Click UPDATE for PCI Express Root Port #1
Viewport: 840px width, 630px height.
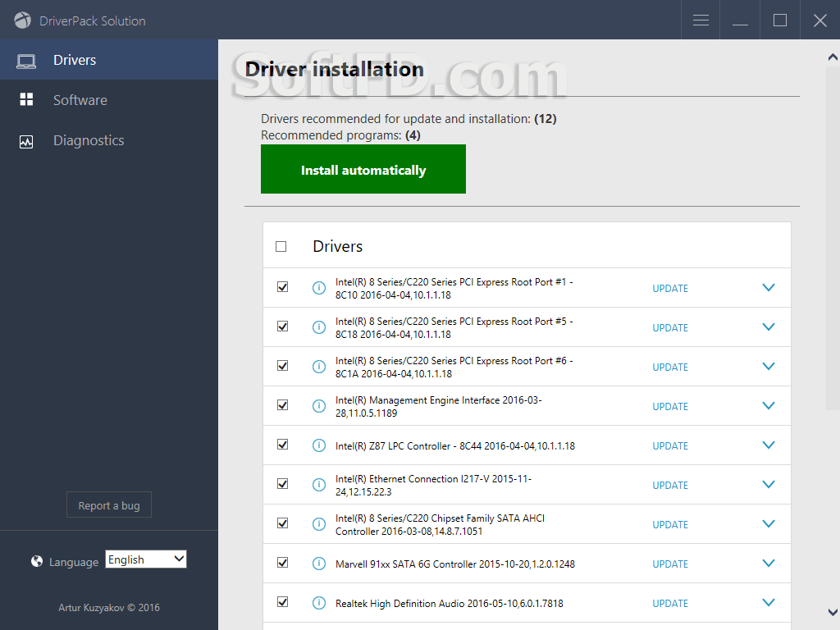(x=670, y=288)
